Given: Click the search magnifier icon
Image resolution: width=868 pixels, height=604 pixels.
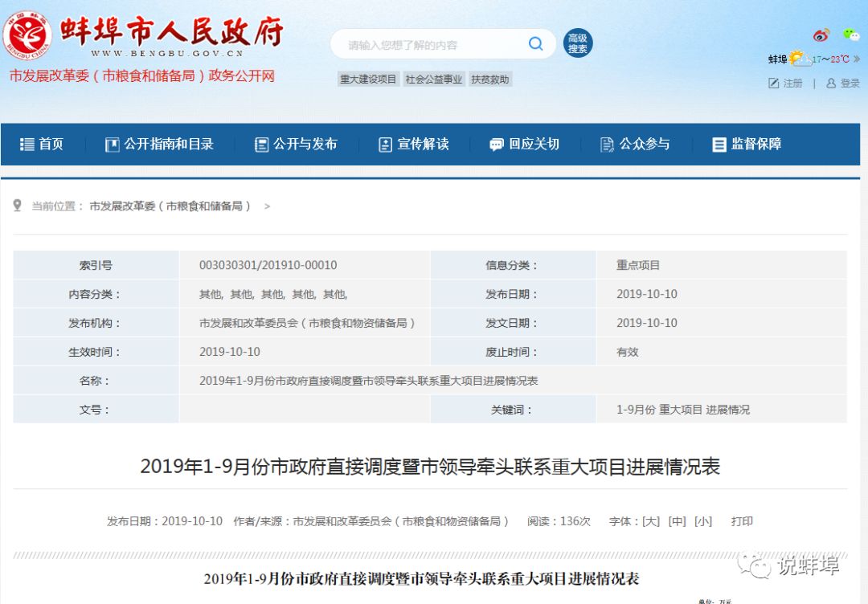Looking at the screenshot, I should pos(535,44).
